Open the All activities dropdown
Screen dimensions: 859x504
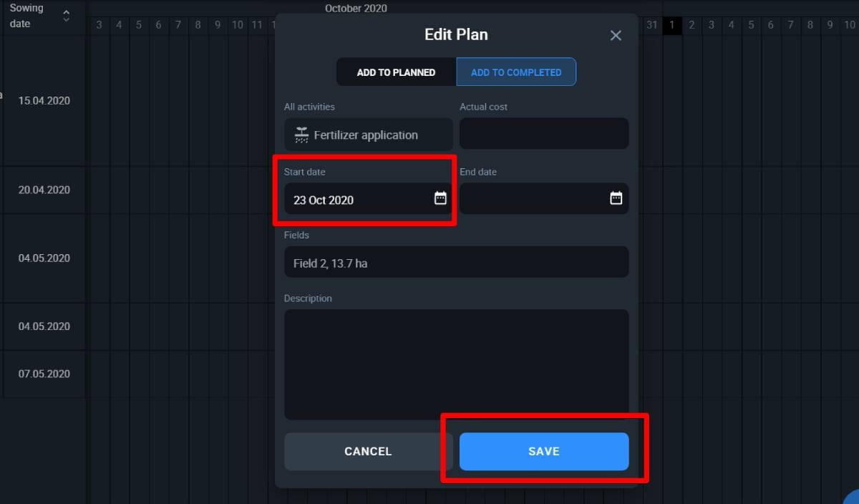[368, 134]
